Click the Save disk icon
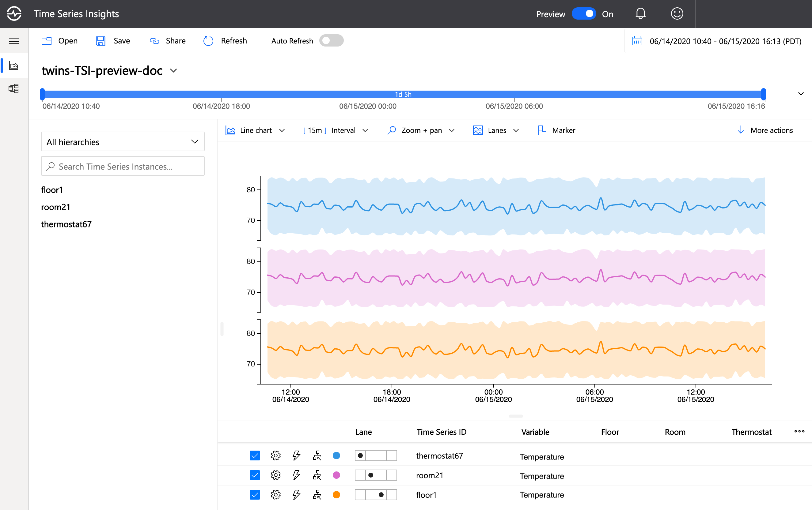 pos(101,41)
